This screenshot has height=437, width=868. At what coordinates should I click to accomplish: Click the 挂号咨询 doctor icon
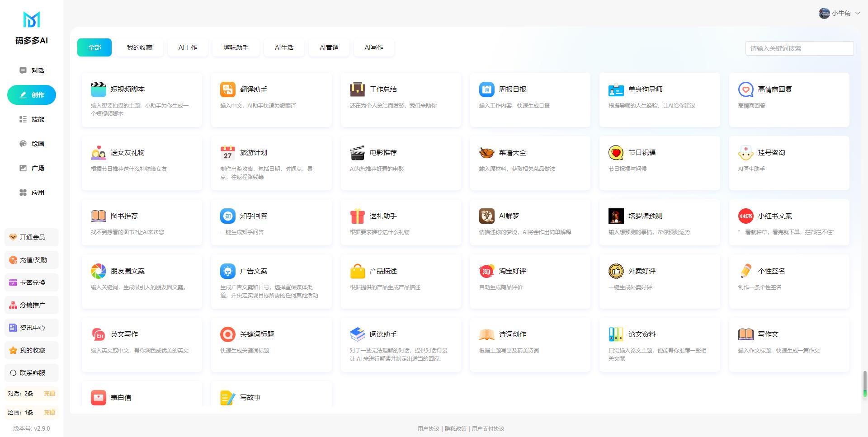click(x=745, y=153)
